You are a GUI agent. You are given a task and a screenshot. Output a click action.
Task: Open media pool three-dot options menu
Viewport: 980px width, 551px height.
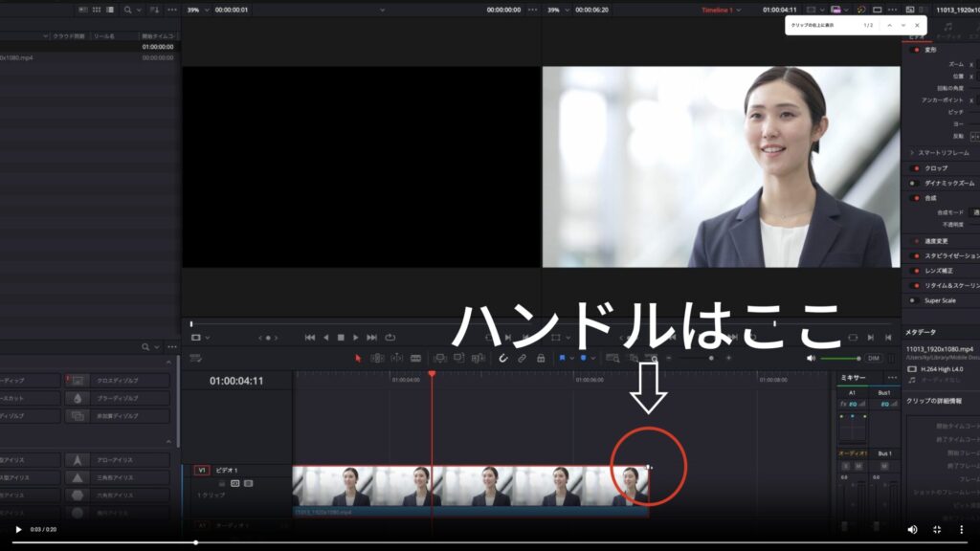(x=172, y=10)
